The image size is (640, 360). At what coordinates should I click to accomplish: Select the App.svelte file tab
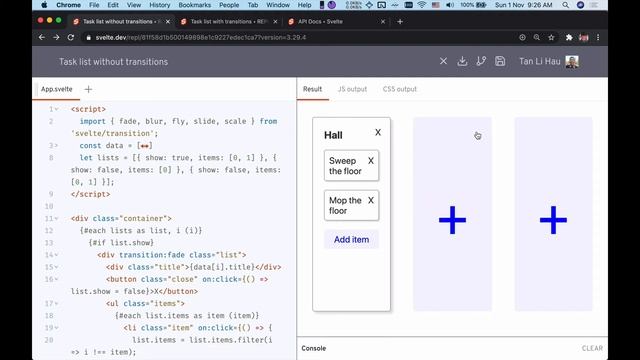[56, 89]
